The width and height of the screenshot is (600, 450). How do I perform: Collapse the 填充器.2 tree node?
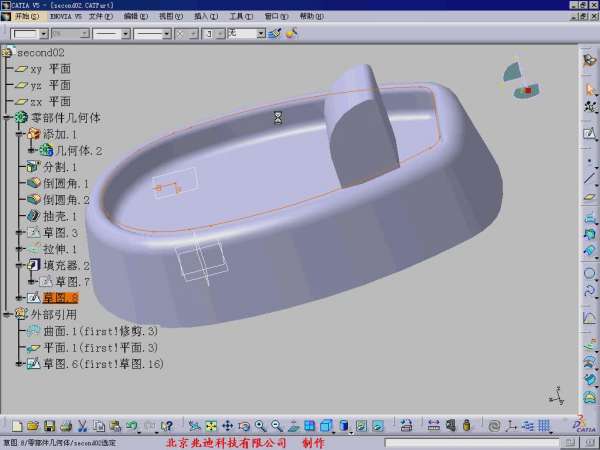coord(19,265)
